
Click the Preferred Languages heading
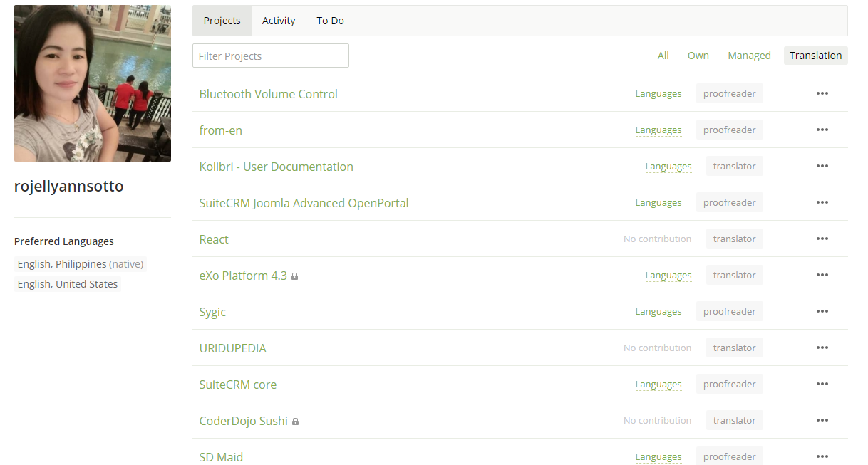[64, 241]
